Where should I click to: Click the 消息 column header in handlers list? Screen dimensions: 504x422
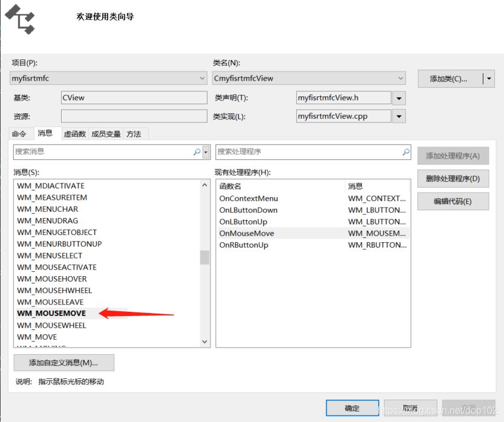tap(378, 186)
